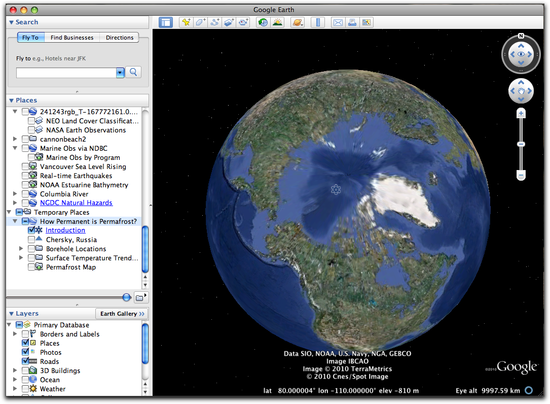Expand the Borehole Locations folder
The width and height of the screenshot is (550, 404).
[21, 249]
